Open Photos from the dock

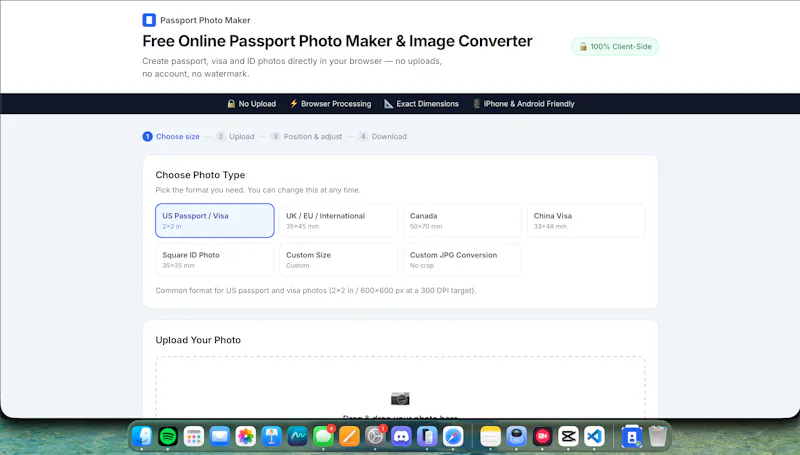pyautogui.click(x=245, y=437)
